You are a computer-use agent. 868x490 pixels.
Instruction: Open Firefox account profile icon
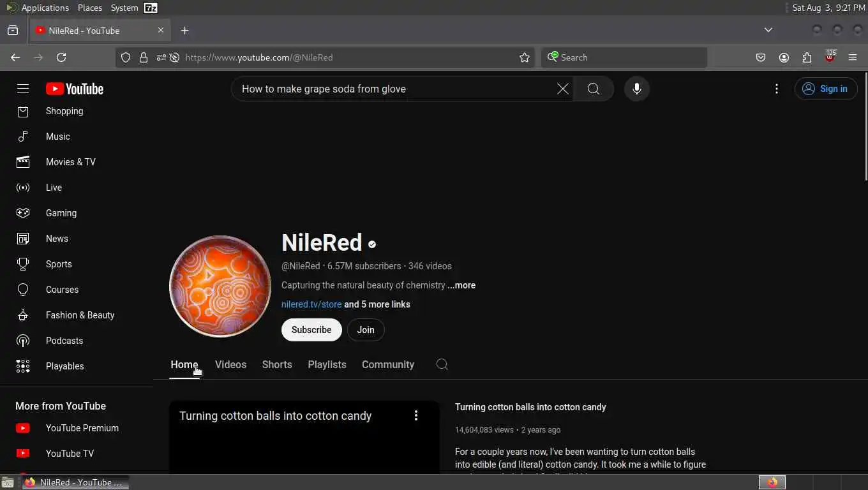784,57
